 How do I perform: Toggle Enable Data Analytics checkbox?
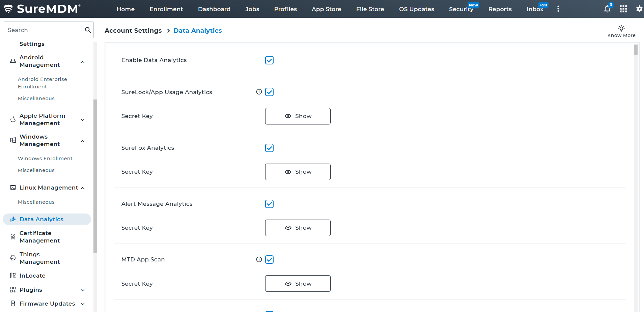tap(269, 60)
